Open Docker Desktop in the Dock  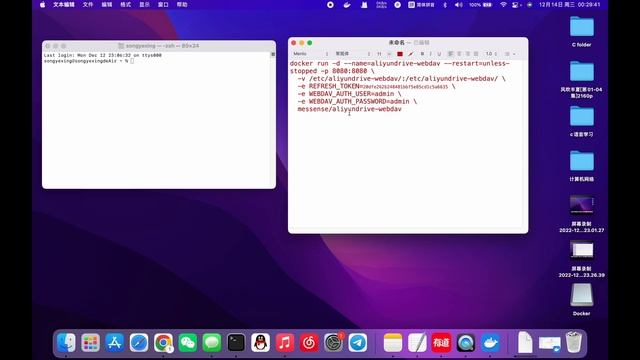click(x=490, y=342)
